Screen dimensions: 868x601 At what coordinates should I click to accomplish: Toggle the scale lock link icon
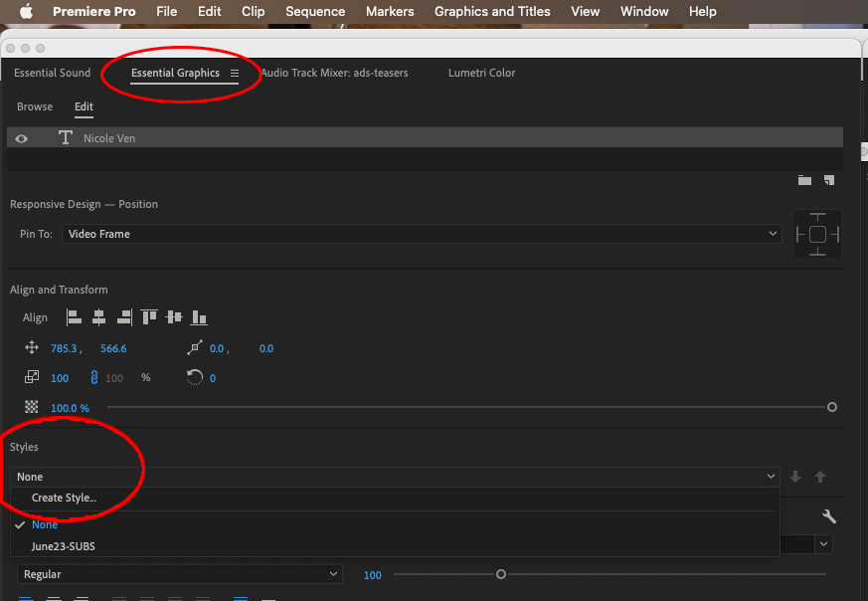tap(94, 378)
